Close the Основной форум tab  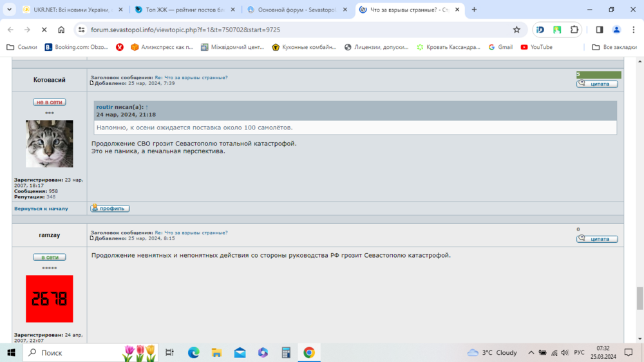(x=345, y=10)
